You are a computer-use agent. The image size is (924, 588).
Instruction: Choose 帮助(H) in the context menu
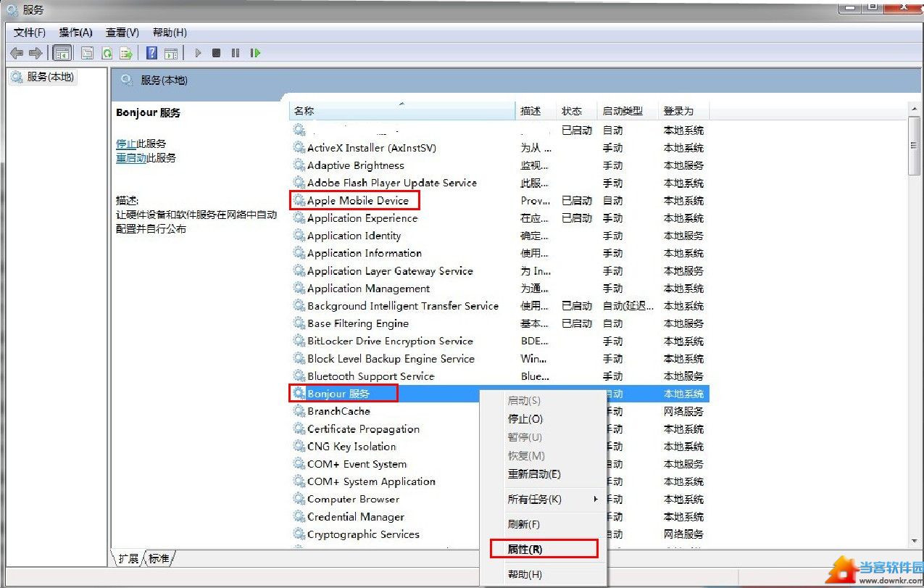point(543,574)
